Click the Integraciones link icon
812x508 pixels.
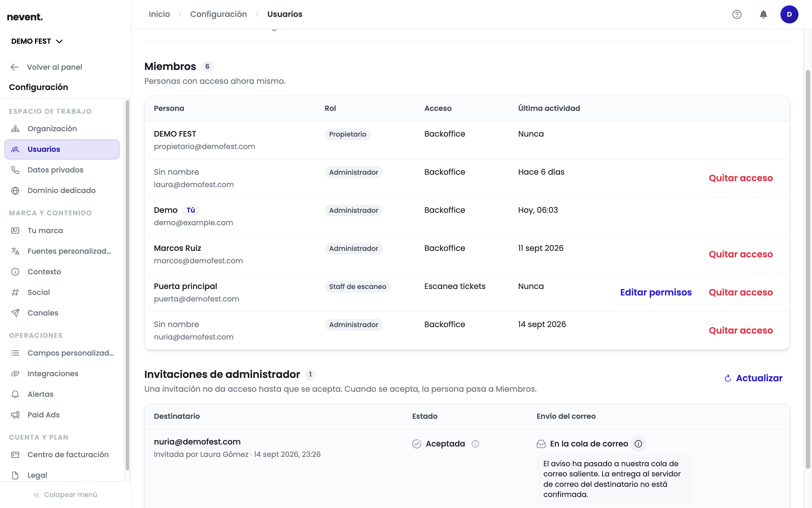tap(15, 374)
